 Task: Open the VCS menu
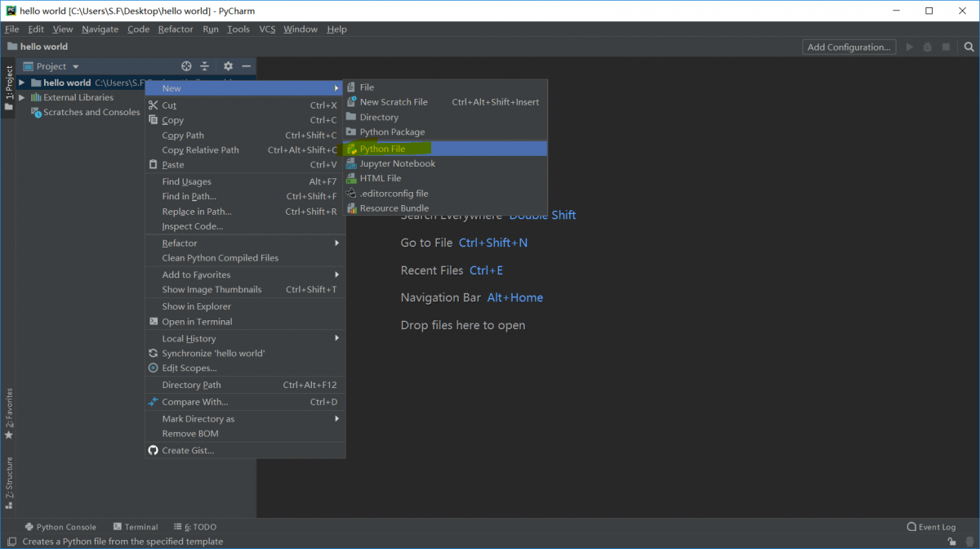[x=267, y=29]
